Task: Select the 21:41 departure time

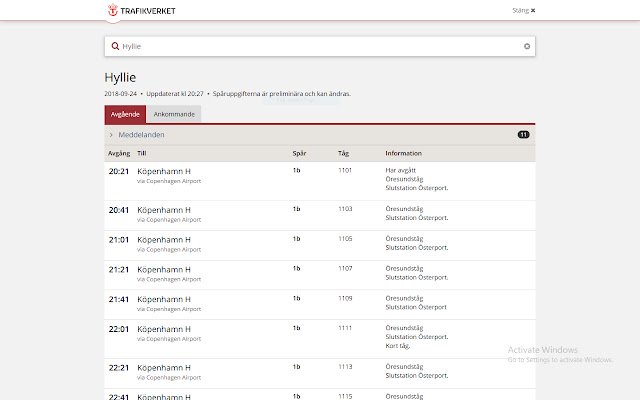Action: tap(119, 300)
